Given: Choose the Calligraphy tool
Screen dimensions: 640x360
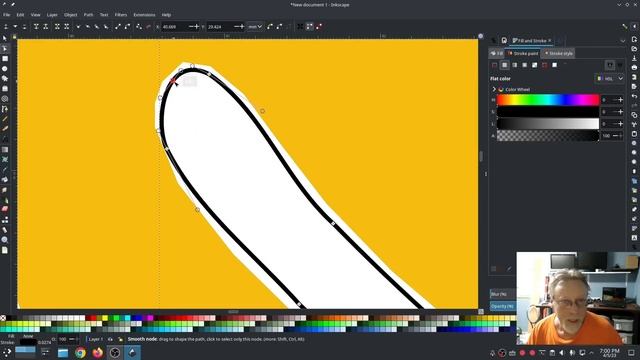Looking at the screenshot, I should coord(4,129).
